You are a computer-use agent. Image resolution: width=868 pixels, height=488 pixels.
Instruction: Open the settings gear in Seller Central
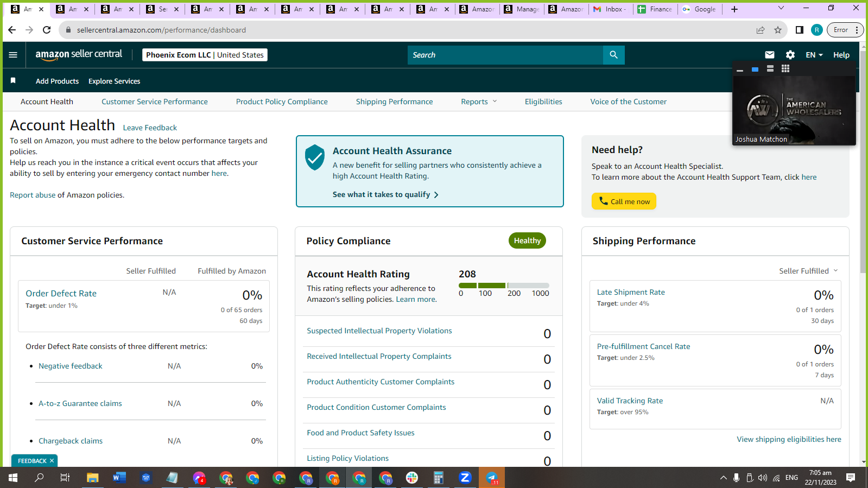click(x=790, y=55)
